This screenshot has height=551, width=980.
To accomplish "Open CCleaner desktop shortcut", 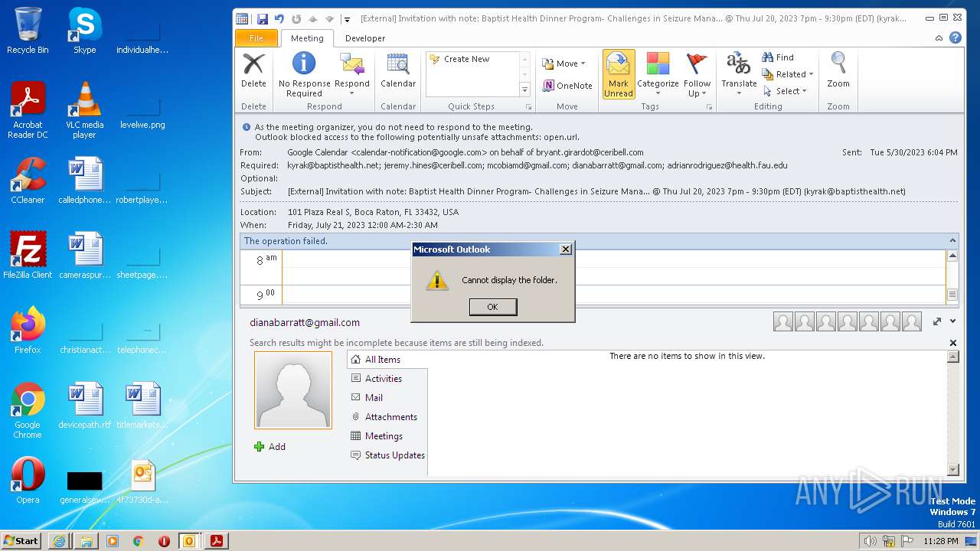I will click(28, 181).
